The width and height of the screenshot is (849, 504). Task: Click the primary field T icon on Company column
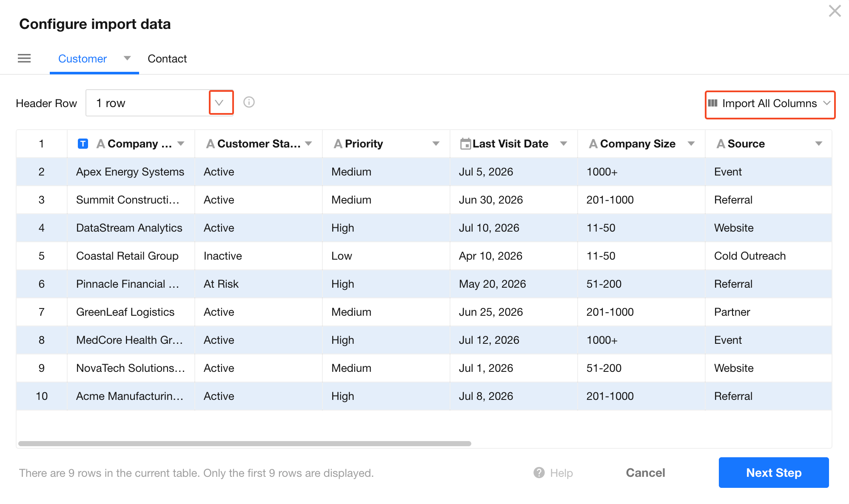pyautogui.click(x=83, y=144)
